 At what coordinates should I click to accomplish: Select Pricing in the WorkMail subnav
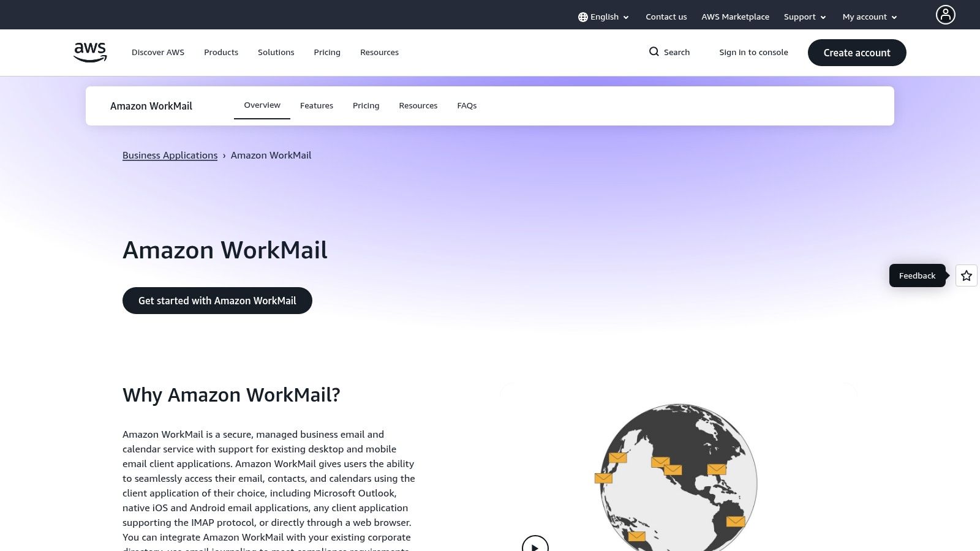coord(366,105)
